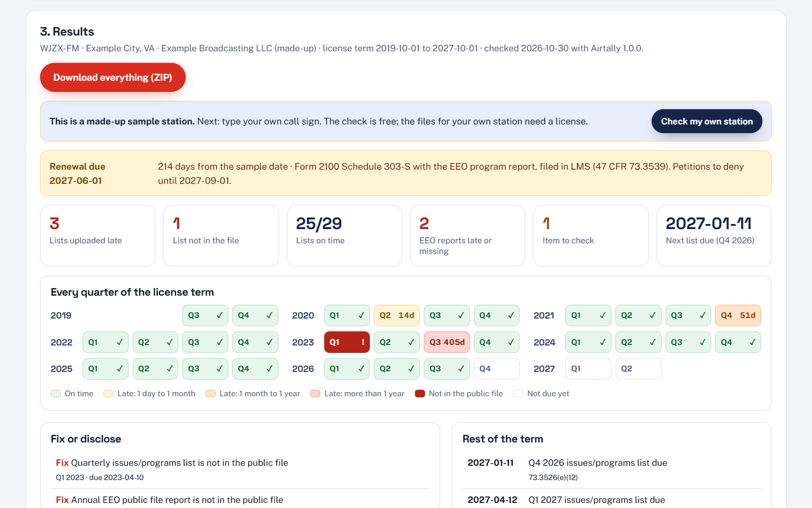Click the Next list due 2027-01-11 card

pyautogui.click(x=714, y=236)
